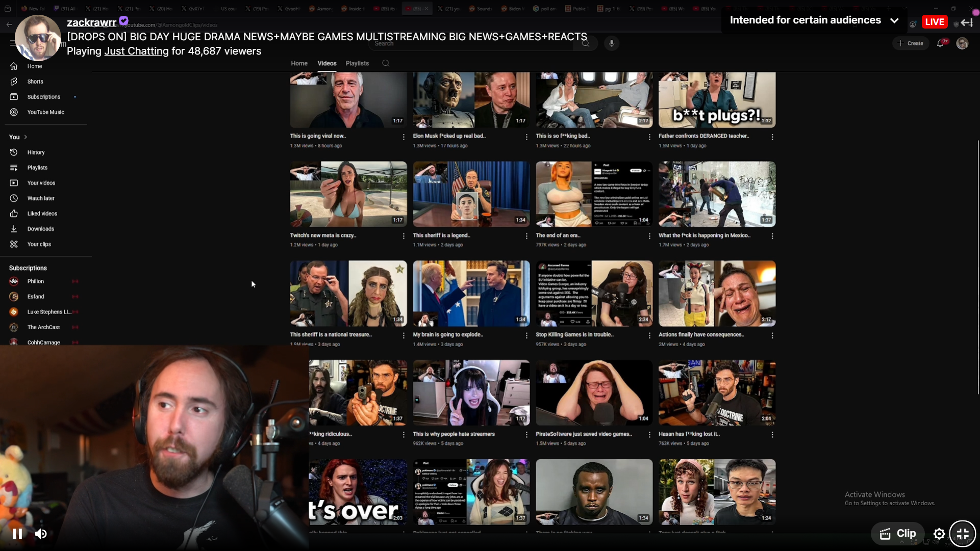The image size is (980, 551).
Task: Mute the stream volume
Action: click(x=41, y=534)
